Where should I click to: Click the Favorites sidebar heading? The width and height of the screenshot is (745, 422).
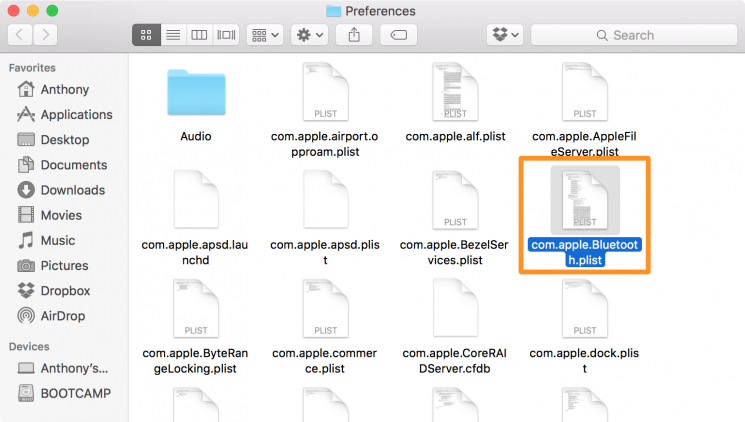tap(32, 68)
